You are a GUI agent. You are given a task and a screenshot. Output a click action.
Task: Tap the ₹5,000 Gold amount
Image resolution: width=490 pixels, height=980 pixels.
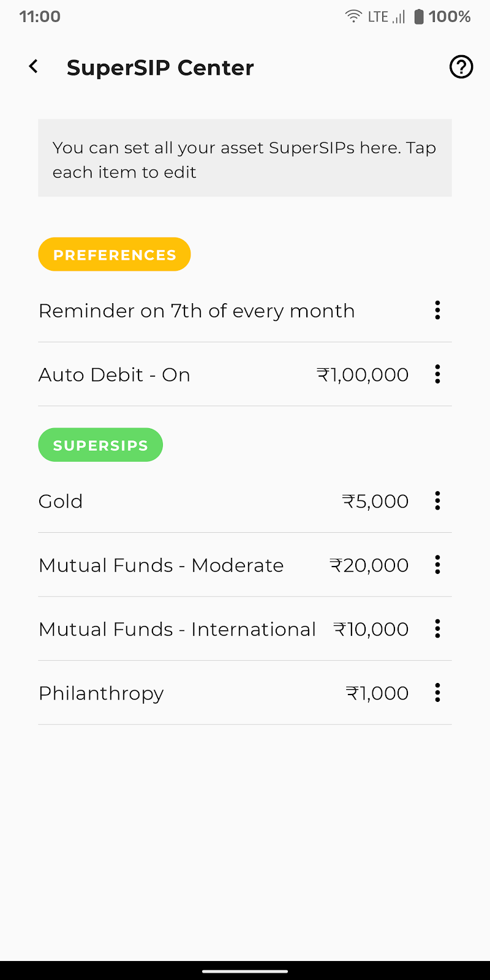click(375, 502)
